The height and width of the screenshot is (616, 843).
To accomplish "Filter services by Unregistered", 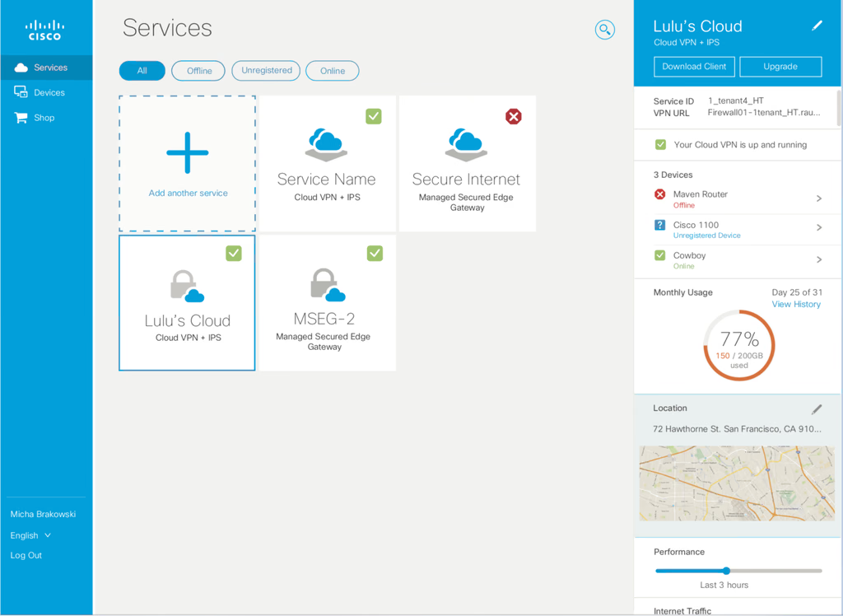I will point(266,71).
